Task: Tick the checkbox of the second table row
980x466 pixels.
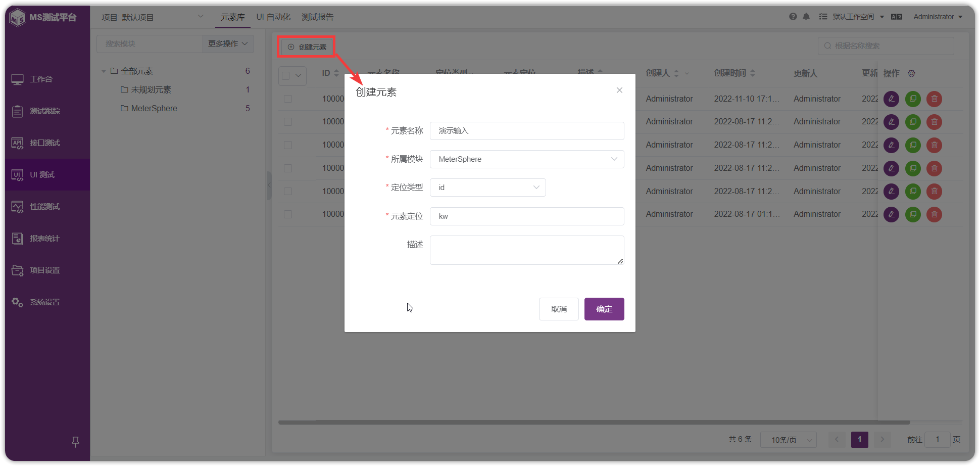Action: tap(288, 122)
